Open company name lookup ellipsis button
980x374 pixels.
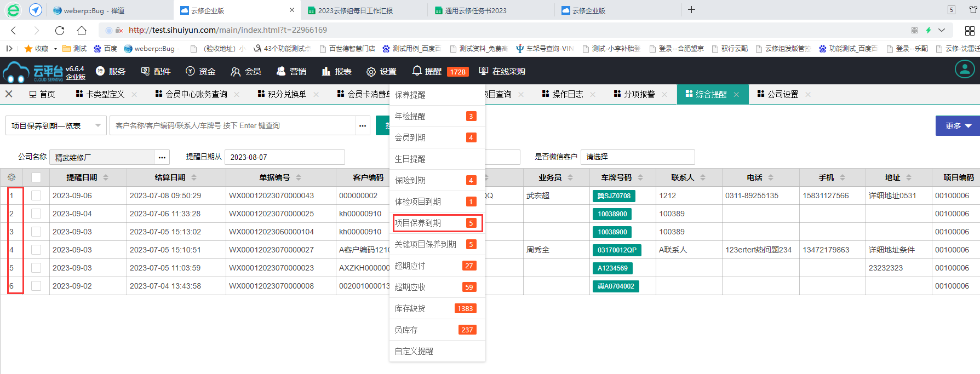click(162, 157)
